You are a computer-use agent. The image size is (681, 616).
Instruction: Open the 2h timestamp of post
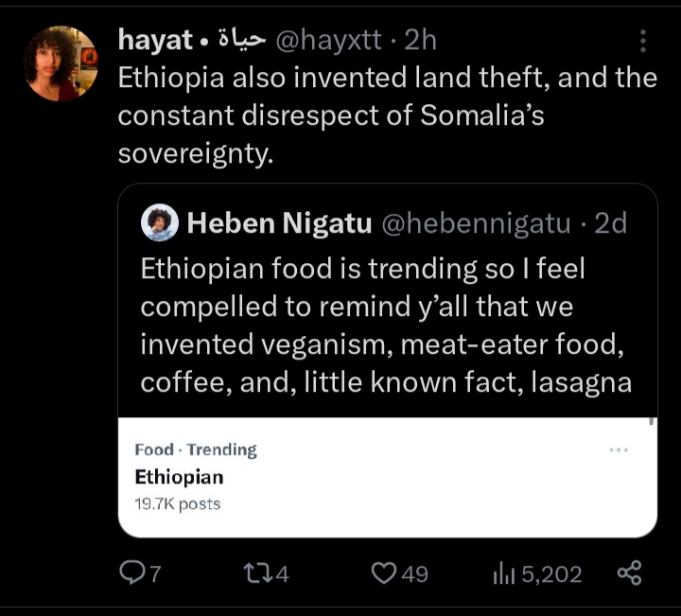[x=420, y=40]
